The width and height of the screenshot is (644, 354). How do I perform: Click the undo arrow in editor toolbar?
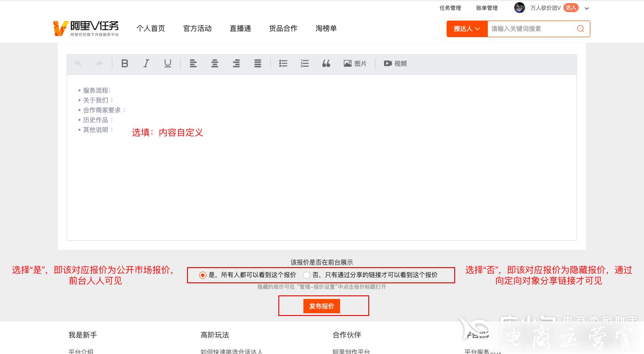click(x=78, y=64)
